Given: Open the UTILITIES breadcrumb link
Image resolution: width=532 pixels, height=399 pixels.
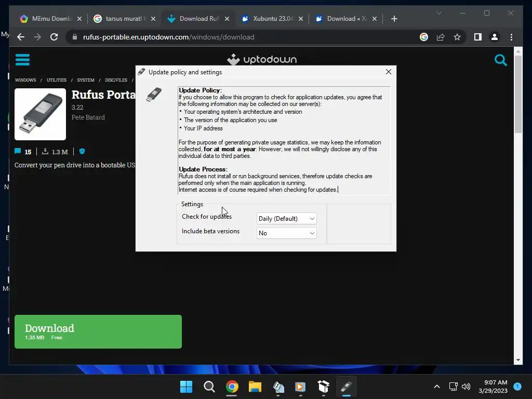Looking at the screenshot, I should pos(57,80).
